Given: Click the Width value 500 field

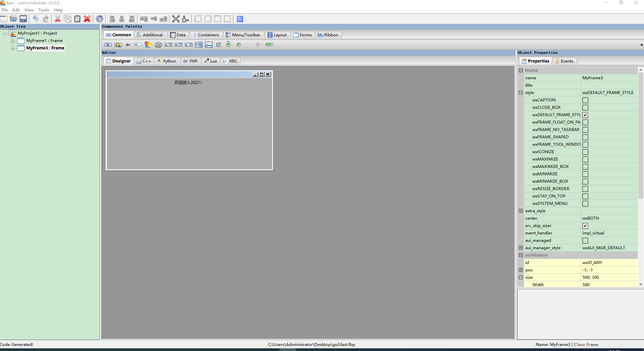Looking at the screenshot, I should click(609, 285).
